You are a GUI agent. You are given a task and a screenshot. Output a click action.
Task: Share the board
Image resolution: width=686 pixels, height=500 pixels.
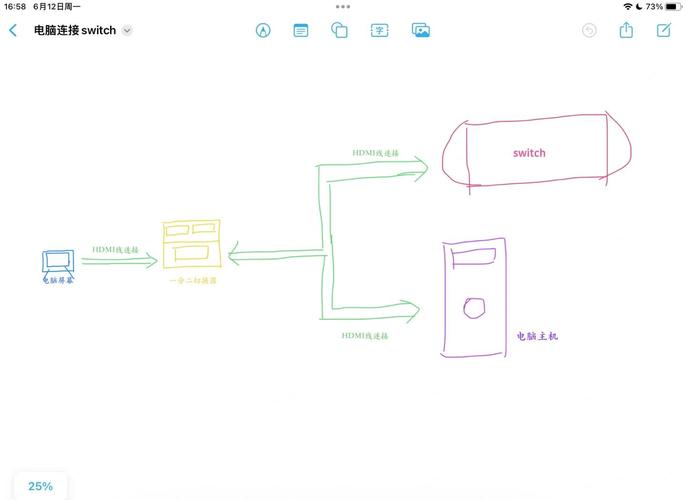pyautogui.click(x=626, y=31)
